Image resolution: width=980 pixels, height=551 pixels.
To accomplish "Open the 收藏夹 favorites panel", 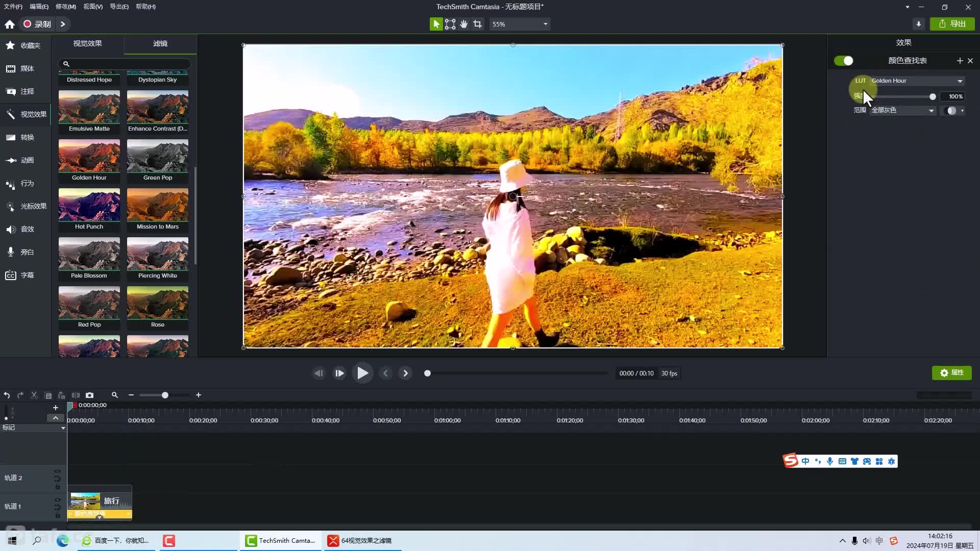I will coord(26,45).
